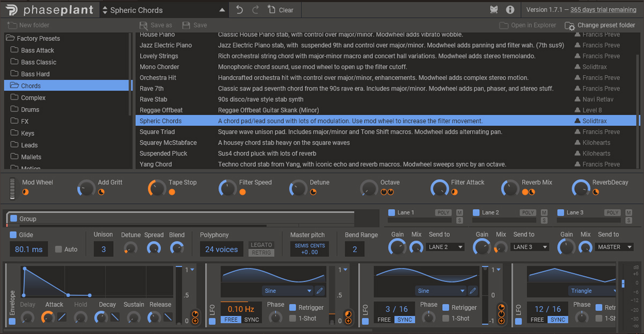This screenshot has height=334, width=644.
Task: Click the Open in Explorer folder icon
Action: pos(503,25)
